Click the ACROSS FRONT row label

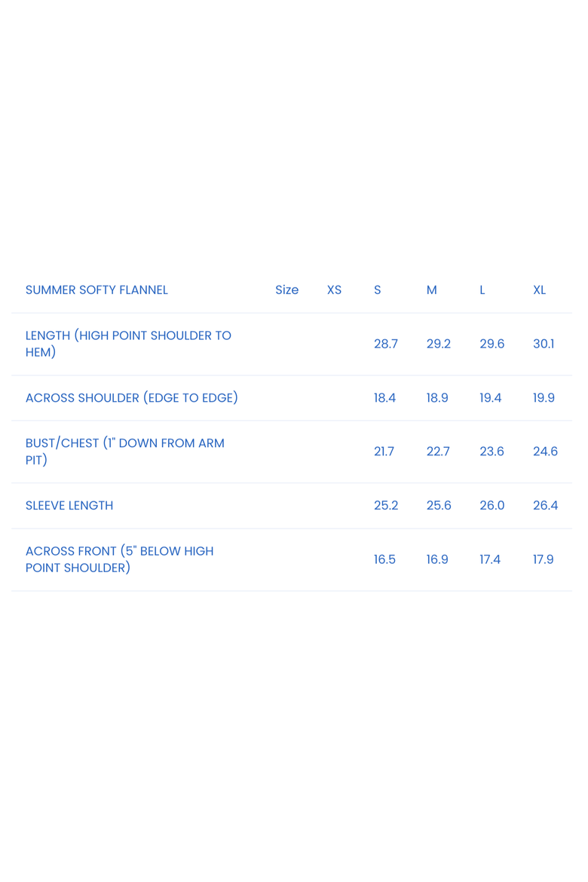coord(119,559)
